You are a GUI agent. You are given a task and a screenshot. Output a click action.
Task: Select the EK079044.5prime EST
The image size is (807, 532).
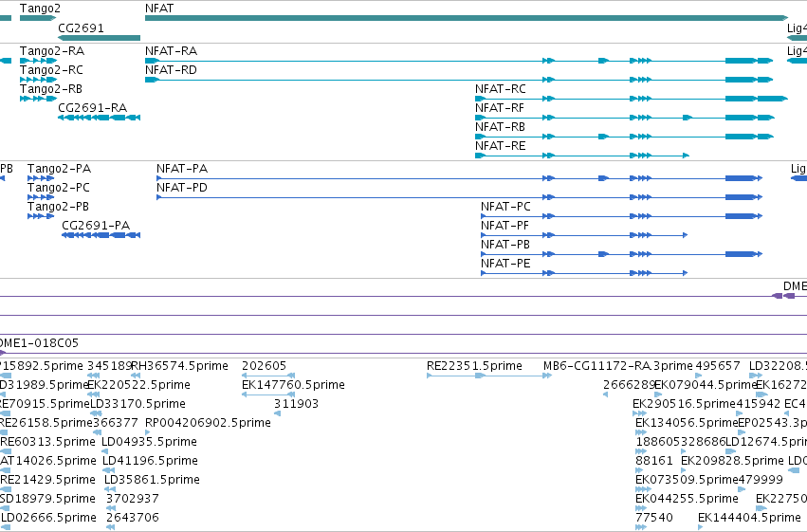tap(658, 394)
